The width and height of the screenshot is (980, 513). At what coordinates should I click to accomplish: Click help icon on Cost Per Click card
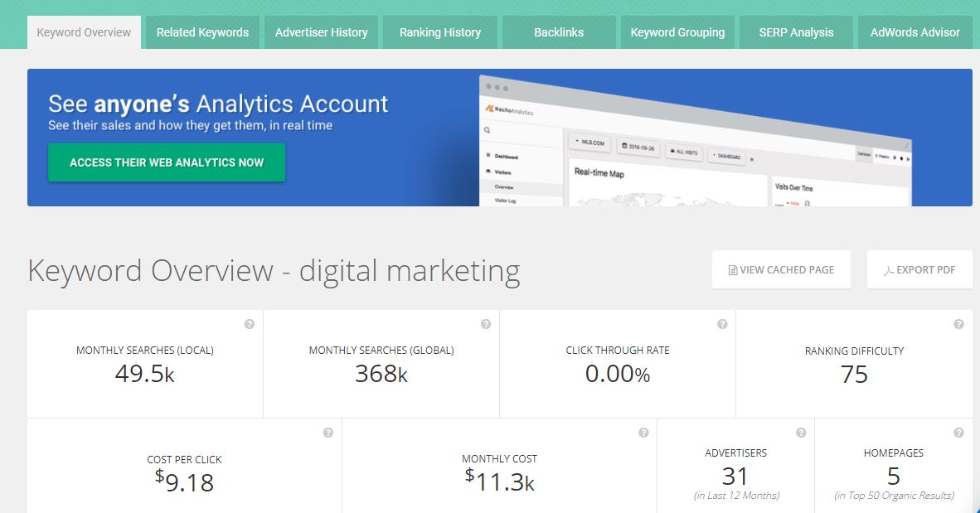click(328, 433)
